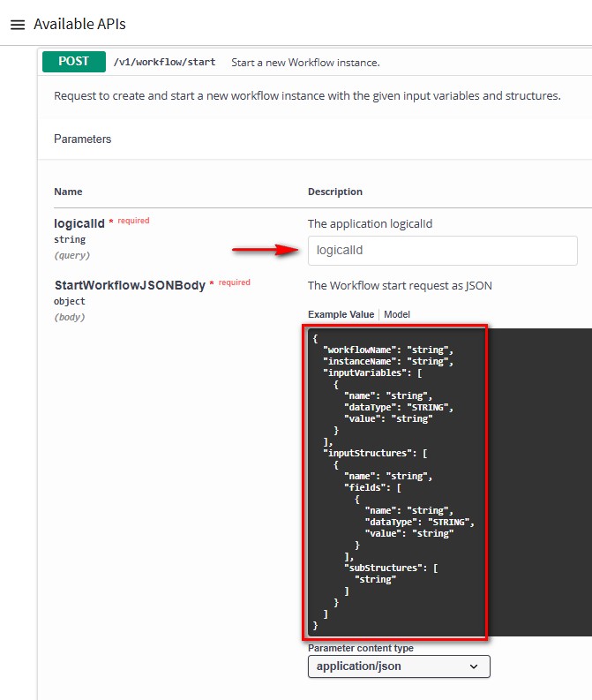Click the example JSON body code block

tap(397, 481)
